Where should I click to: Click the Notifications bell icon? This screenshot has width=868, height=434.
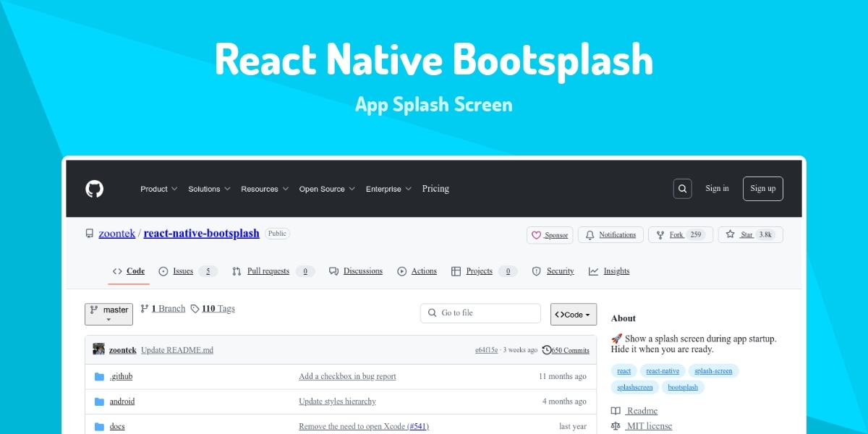point(592,234)
